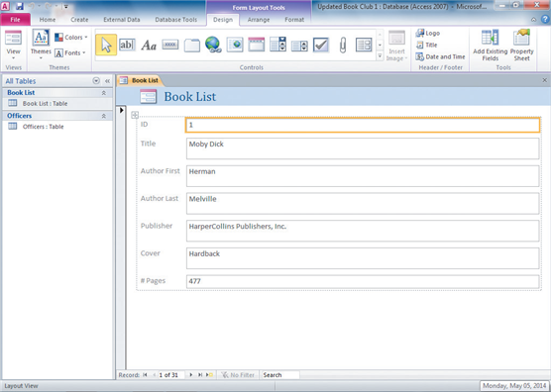
Task: Switch to the Create ribbon tab
Action: 79,20
